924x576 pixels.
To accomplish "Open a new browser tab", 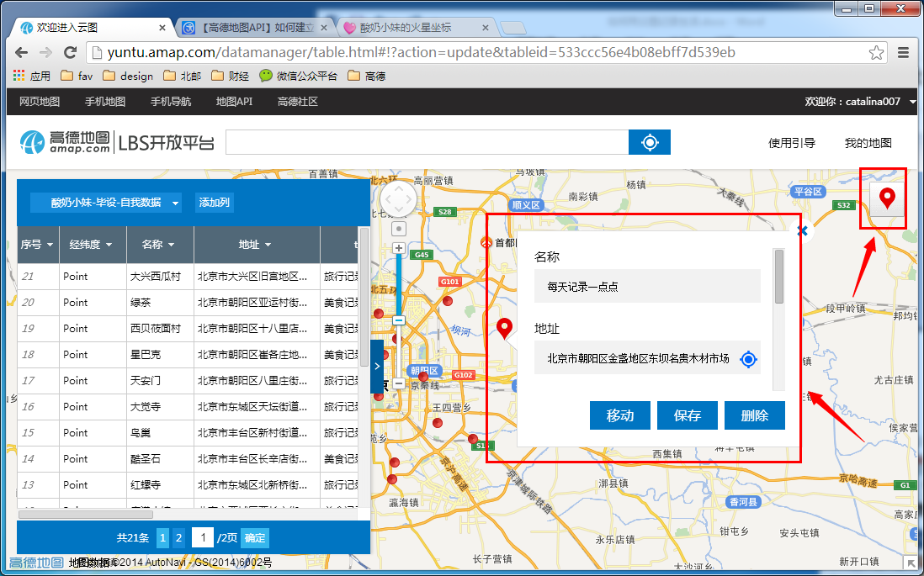I will pos(512,28).
